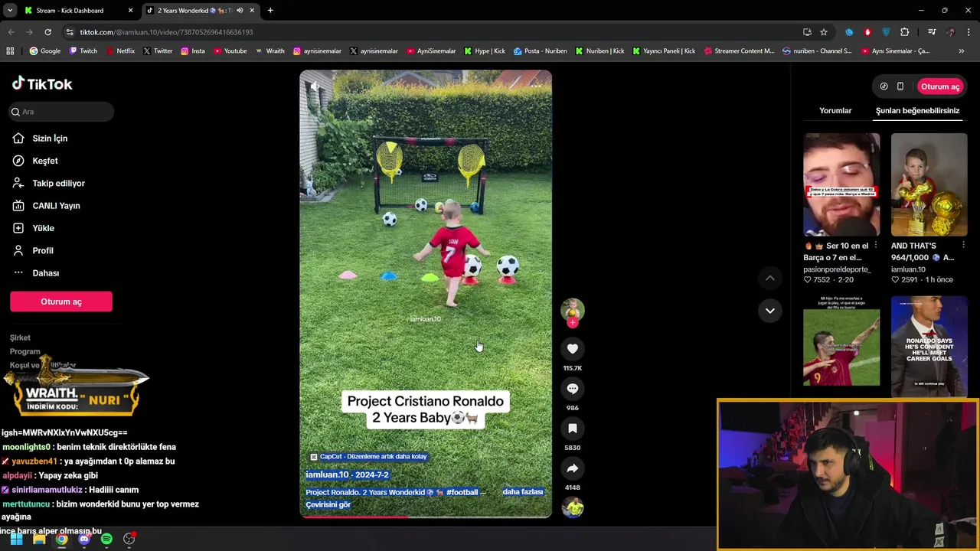Open Ser 10 en el Barça thumbnail
Viewport: 980px width, 551px height.
841,184
